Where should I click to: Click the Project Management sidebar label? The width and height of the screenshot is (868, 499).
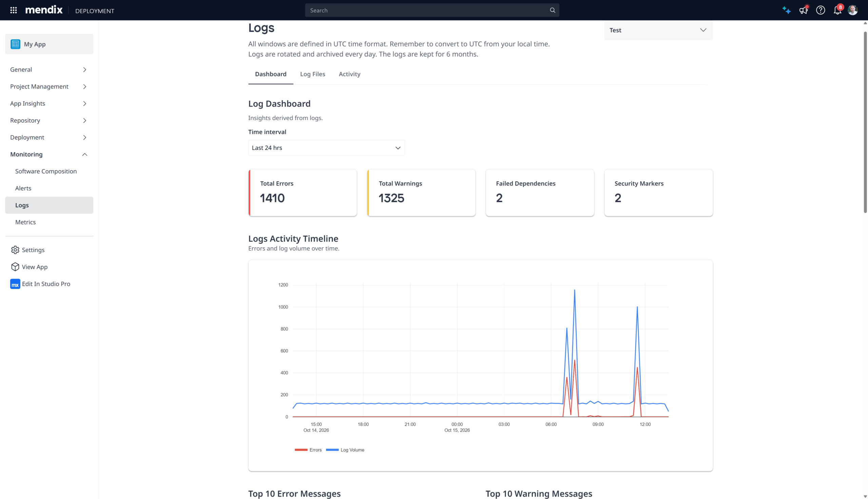(39, 87)
